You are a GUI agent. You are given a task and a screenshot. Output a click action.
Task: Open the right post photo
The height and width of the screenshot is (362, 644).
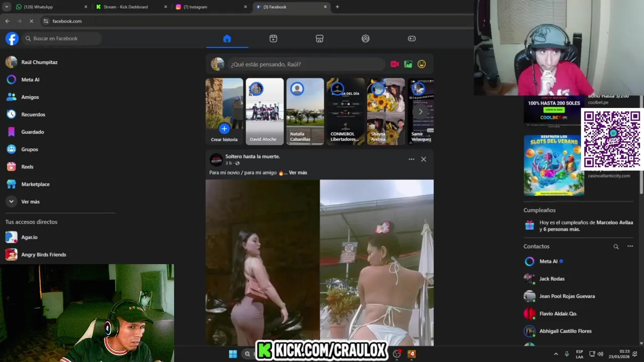click(377, 262)
